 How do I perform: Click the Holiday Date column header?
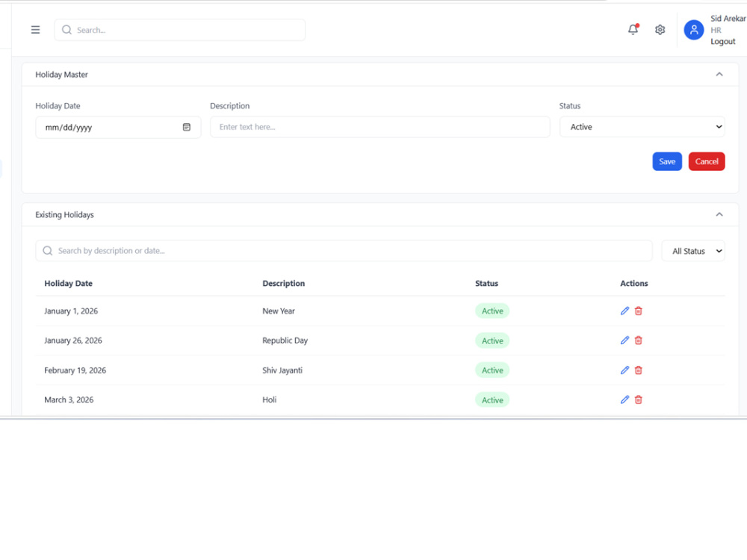68,283
